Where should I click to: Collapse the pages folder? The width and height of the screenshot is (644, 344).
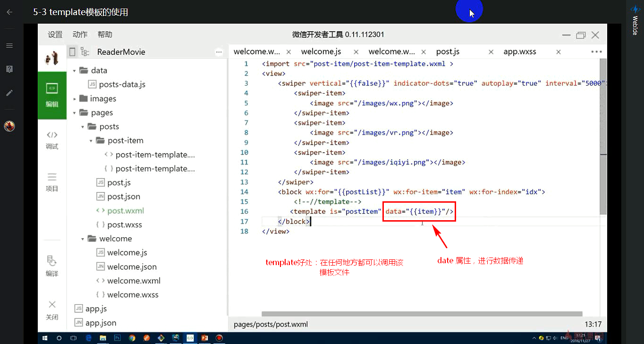pyautogui.click(x=75, y=113)
